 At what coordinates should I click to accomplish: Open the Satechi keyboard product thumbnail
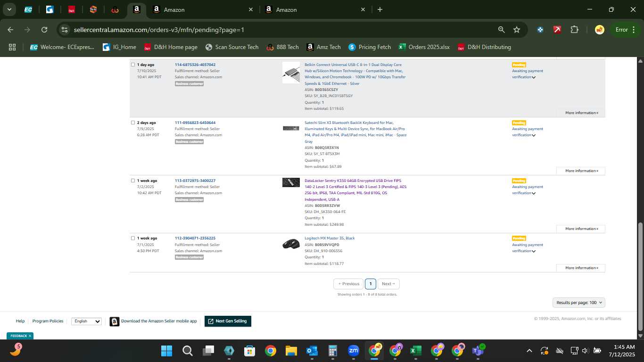pyautogui.click(x=291, y=128)
